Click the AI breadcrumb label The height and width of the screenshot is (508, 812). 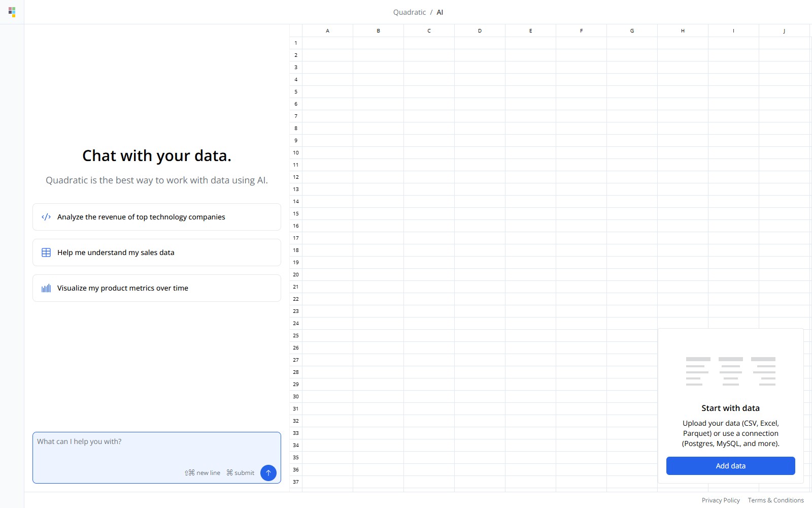[440, 12]
